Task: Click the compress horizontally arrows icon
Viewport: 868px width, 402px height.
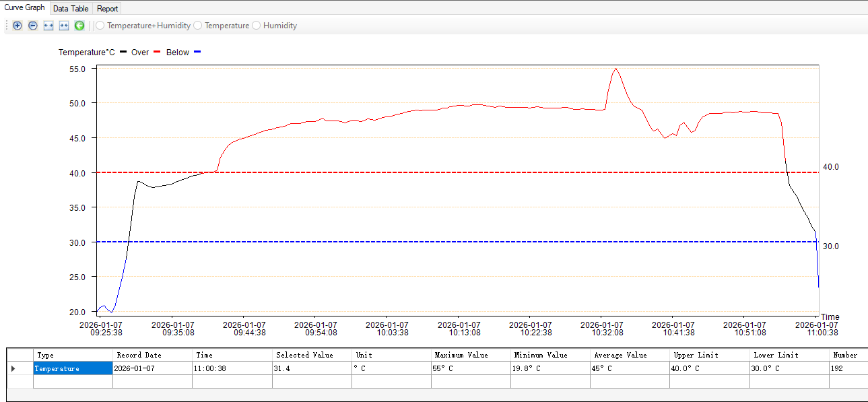Action: [64, 26]
